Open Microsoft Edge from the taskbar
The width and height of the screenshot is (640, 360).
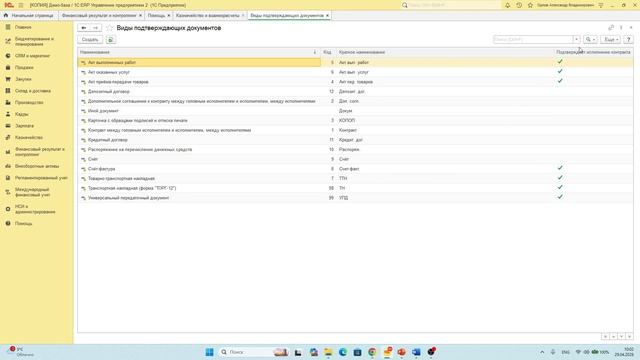click(343, 352)
